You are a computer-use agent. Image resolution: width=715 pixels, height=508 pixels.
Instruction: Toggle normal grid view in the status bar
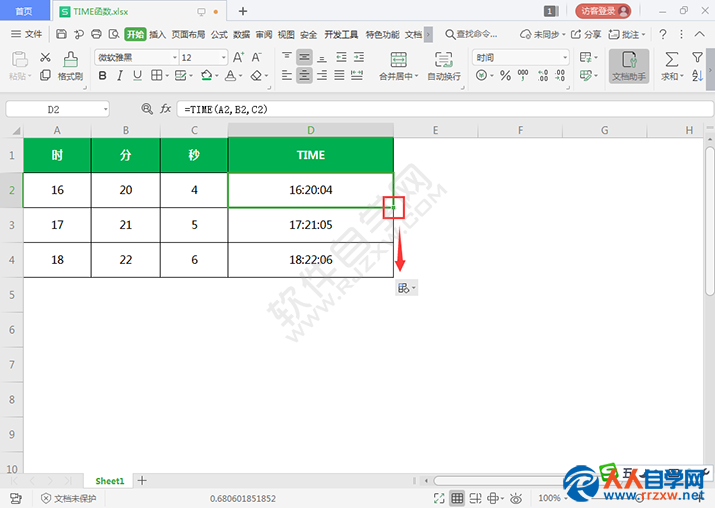pyautogui.click(x=457, y=498)
